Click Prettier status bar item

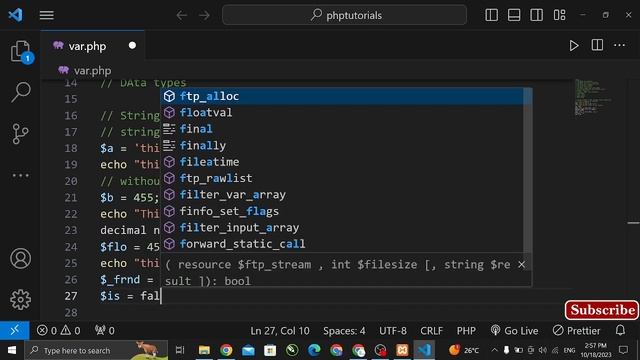[x=576, y=330]
